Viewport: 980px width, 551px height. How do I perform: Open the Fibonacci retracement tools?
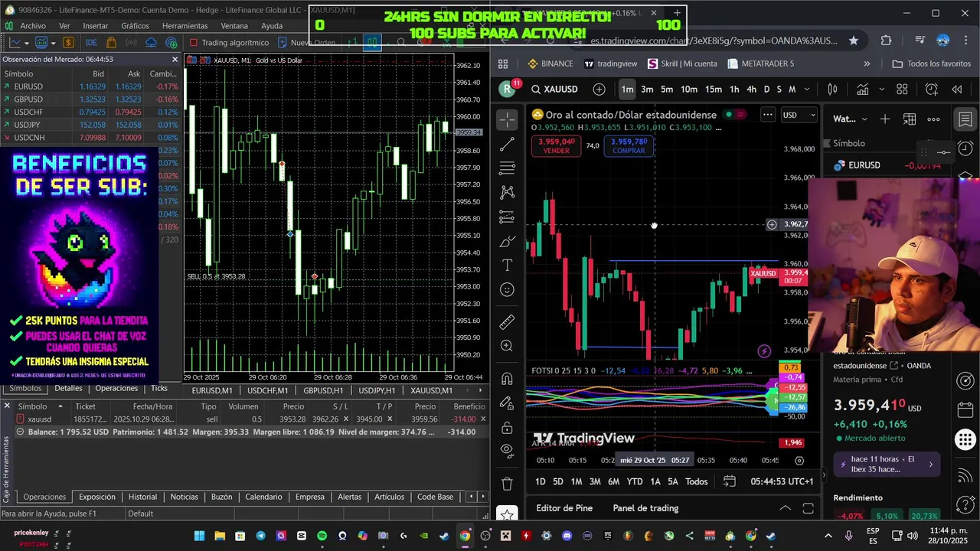coord(507,168)
